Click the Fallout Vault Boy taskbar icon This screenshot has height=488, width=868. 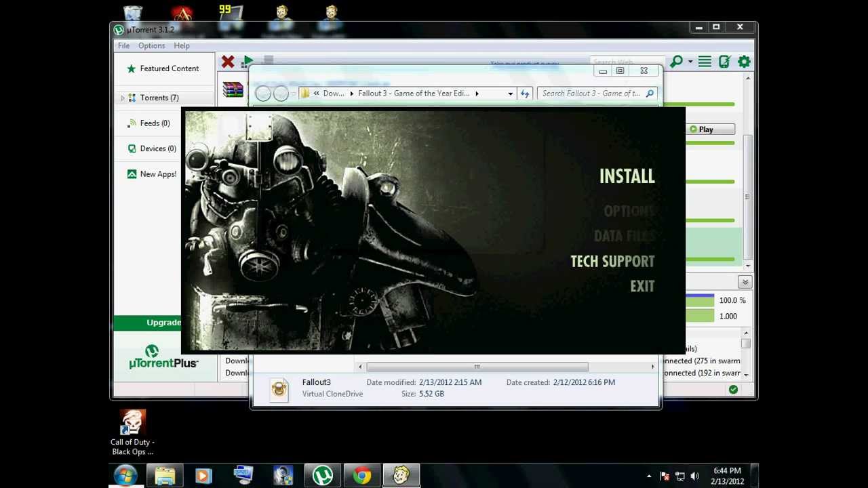pos(401,476)
